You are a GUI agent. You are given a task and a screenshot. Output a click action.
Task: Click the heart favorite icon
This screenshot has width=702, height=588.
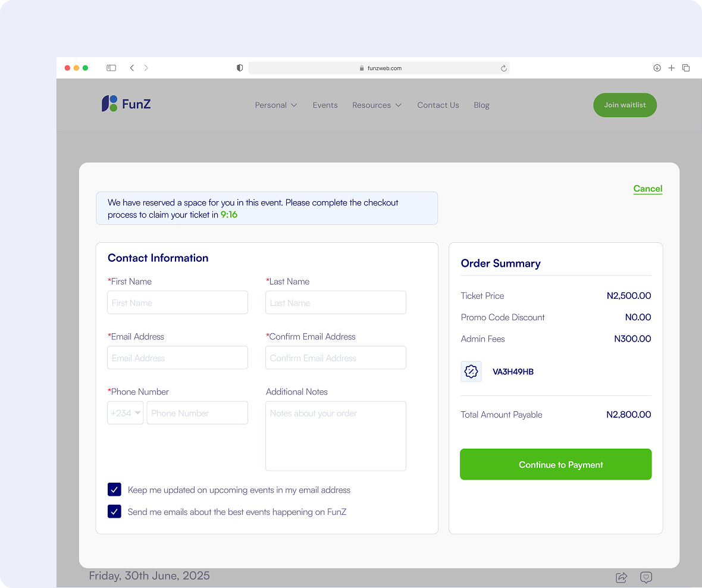646,577
